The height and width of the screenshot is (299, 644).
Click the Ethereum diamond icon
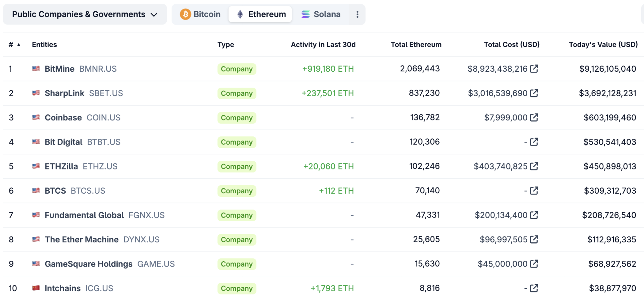click(x=240, y=14)
